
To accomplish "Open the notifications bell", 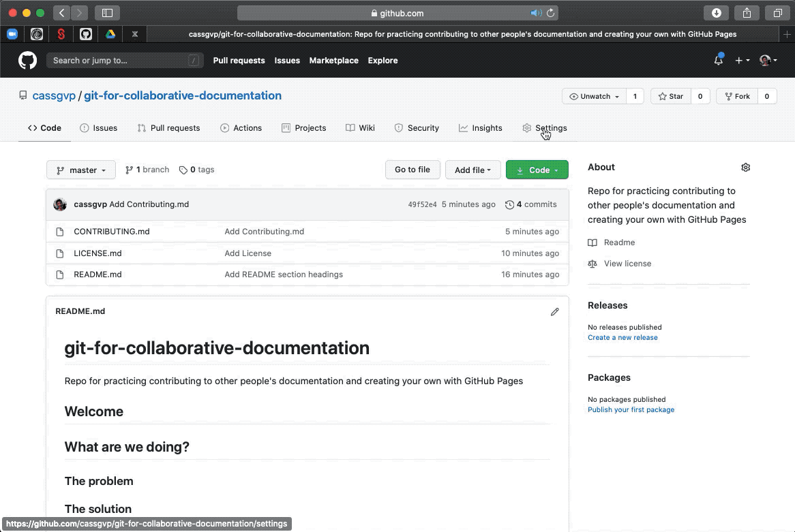I will (718, 61).
